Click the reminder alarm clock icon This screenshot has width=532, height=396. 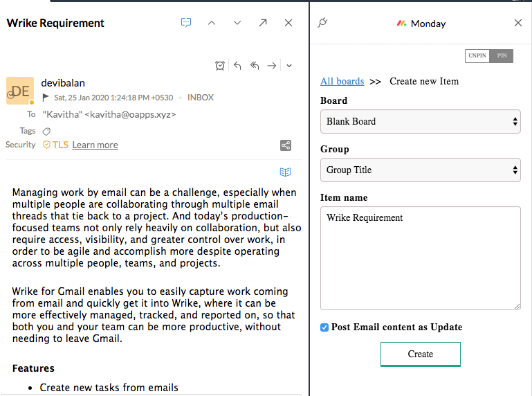(x=220, y=65)
